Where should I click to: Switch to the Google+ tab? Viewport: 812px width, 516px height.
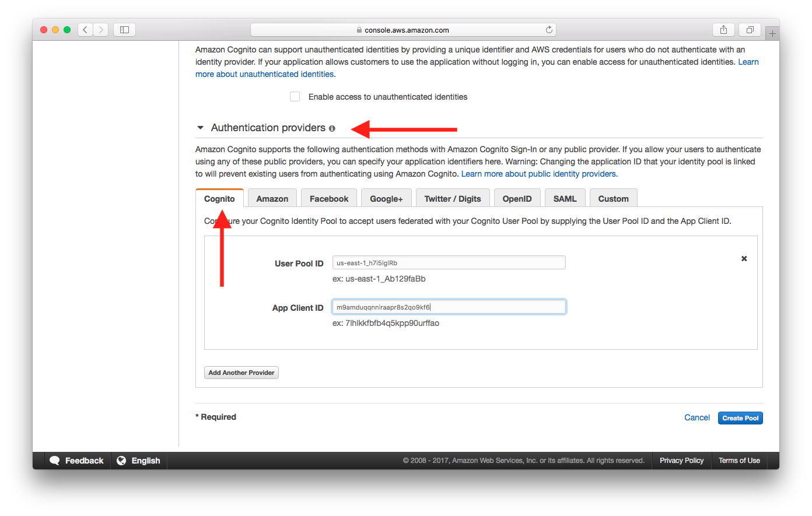click(386, 198)
